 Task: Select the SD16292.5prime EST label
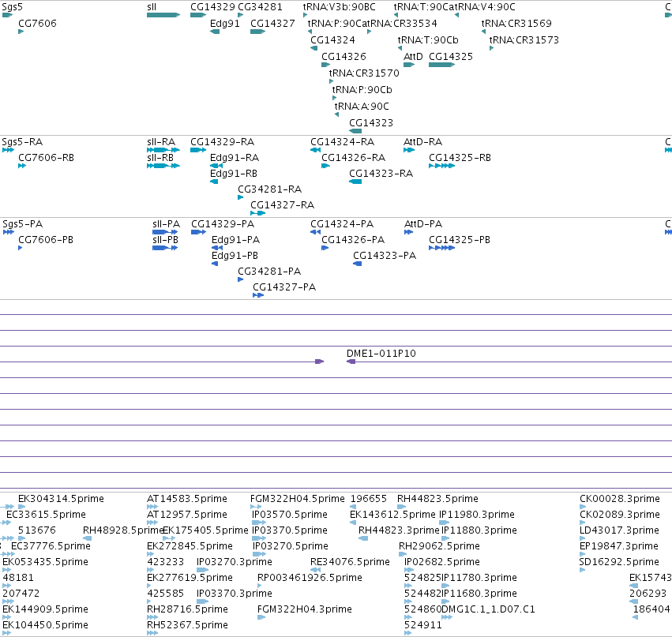coord(619,562)
